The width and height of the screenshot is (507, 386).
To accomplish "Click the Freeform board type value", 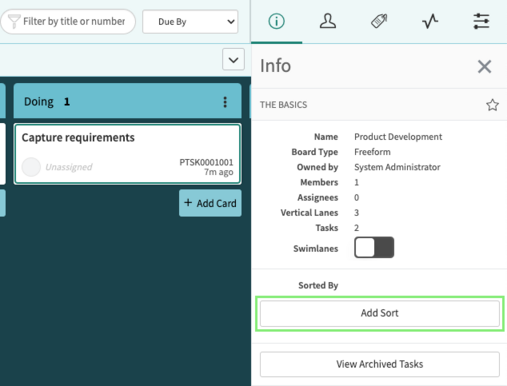I will point(372,152).
